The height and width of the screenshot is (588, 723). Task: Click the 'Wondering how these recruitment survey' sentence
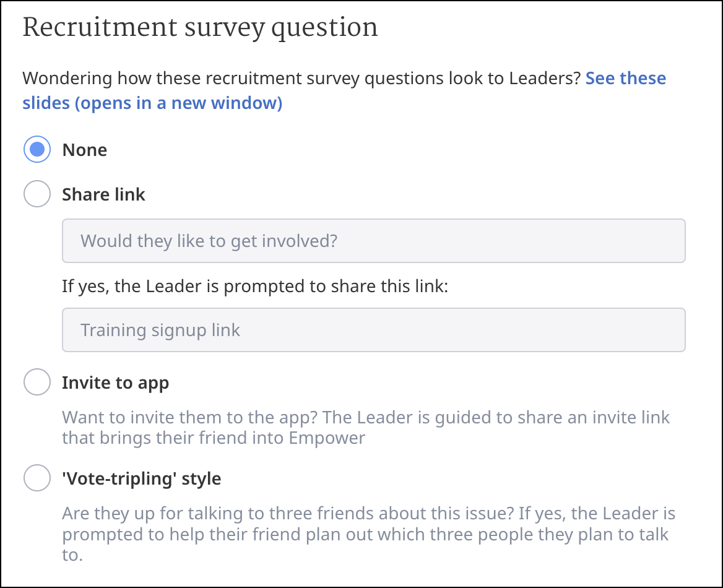pos(248,79)
